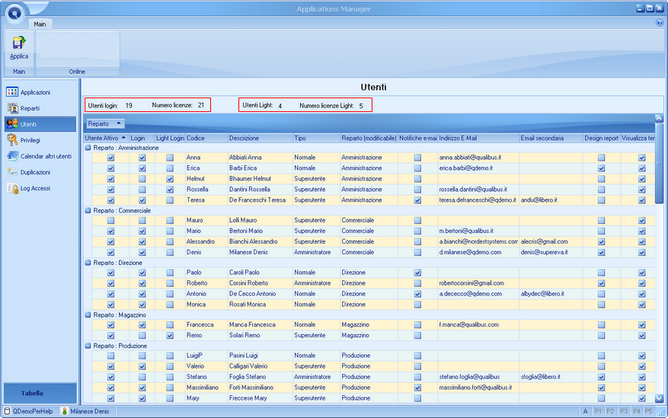Collapse the Reparto : Produzione group
668x418 pixels.
click(88, 346)
